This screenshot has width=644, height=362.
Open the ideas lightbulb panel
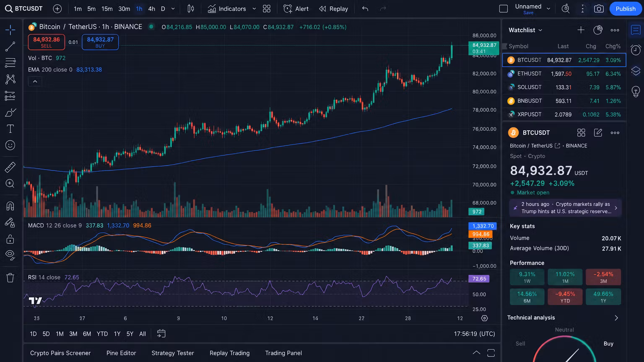pos(636,91)
